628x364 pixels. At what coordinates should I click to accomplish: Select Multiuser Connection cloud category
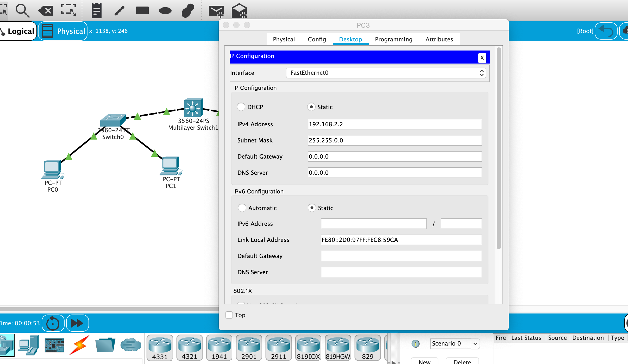pyautogui.click(x=131, y=345)
